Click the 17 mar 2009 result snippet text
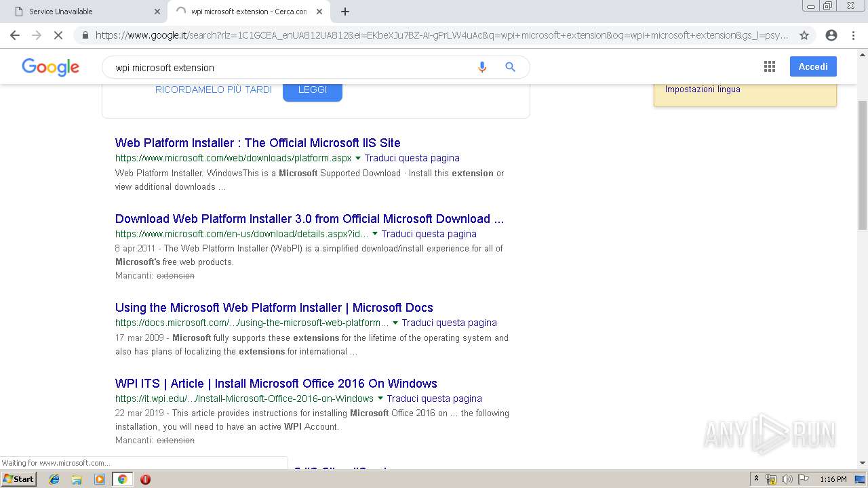Screen dimensions: 868x488 tap(312, 345)
